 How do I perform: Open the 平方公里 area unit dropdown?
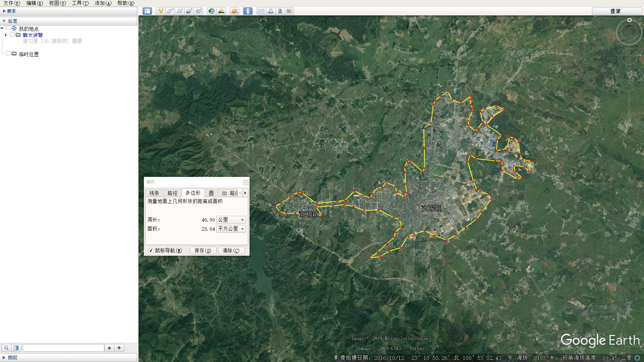231,229
